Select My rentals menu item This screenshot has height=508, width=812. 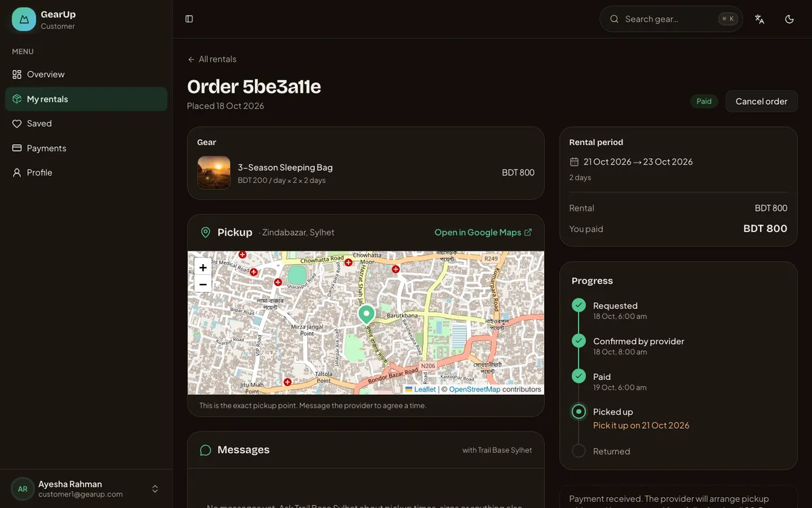point(86,99)
